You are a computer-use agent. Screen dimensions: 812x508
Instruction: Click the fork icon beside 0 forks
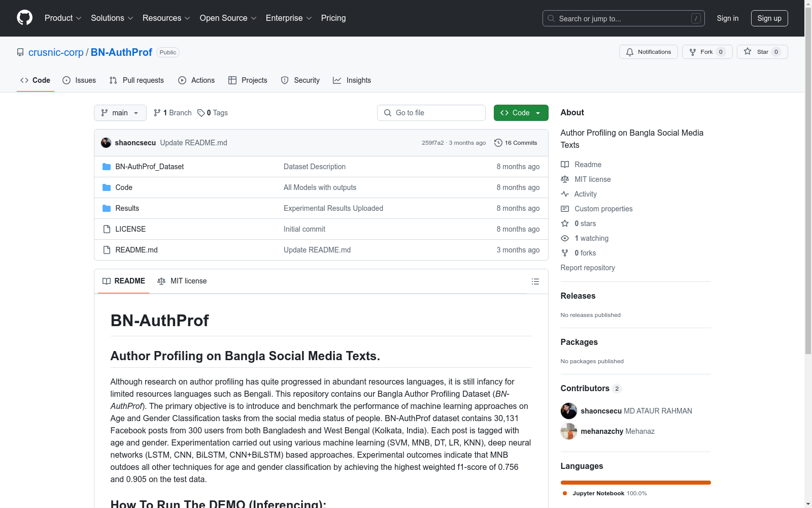[565, 253]
